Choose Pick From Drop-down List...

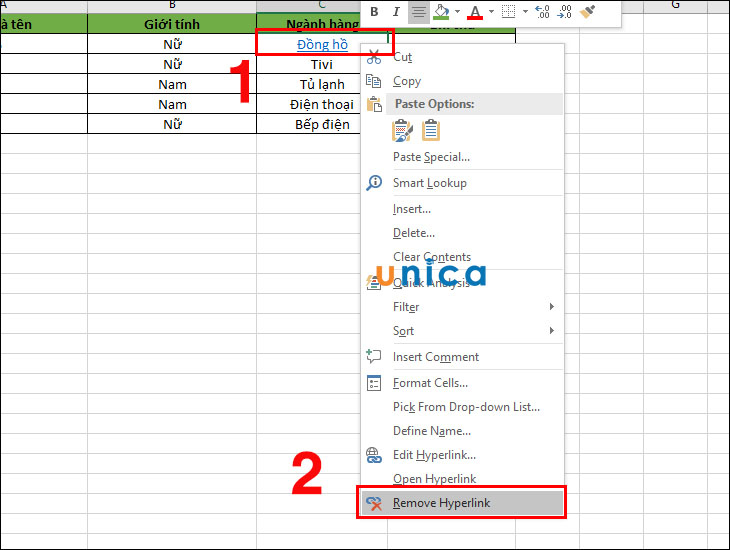(466, 407)
